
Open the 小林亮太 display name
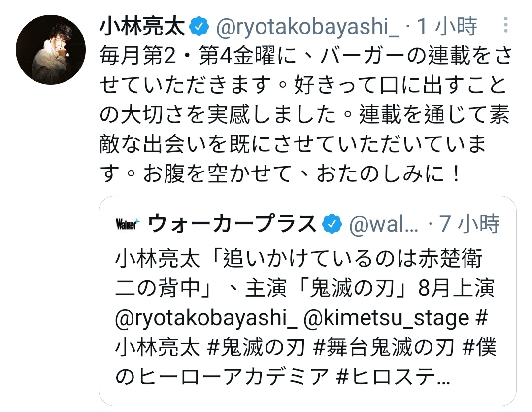(x=142, y=26)
